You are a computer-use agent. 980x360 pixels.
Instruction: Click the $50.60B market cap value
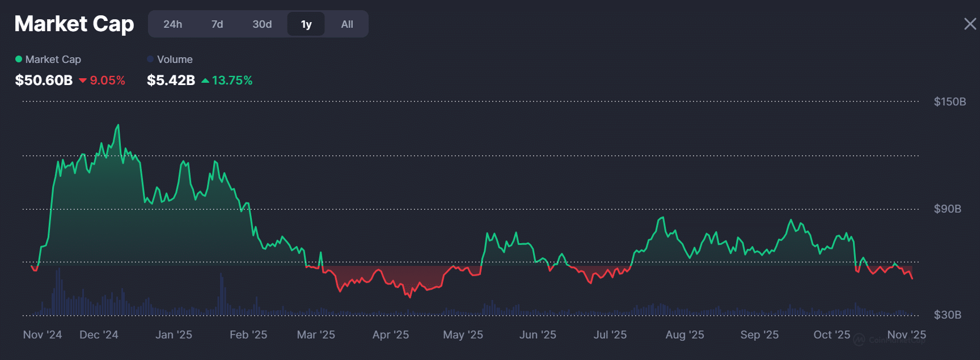44,81
